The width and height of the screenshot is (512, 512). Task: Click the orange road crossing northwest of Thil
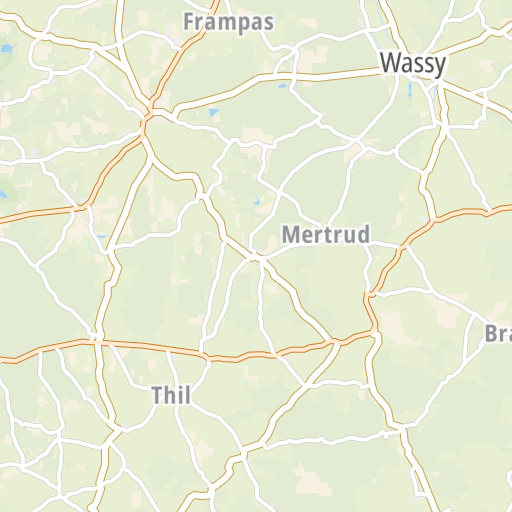click(x=97, y=340)
